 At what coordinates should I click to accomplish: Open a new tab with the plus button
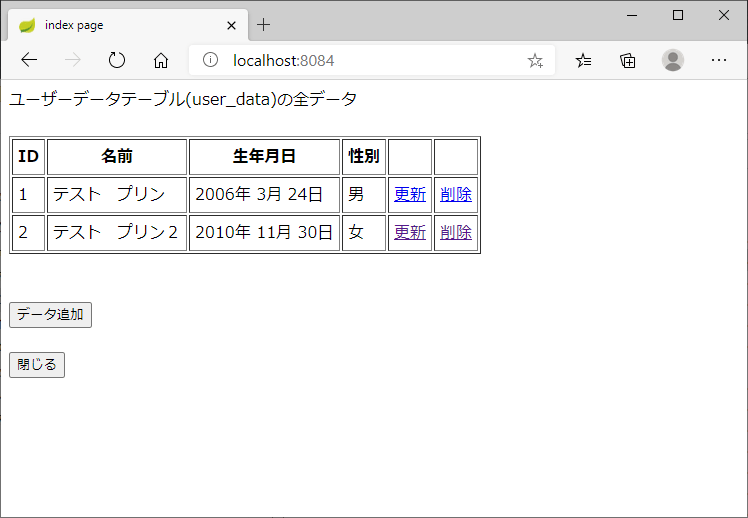pos(263,25)
